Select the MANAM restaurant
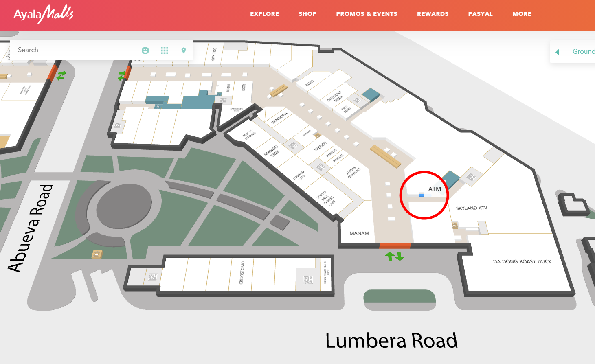Screen dimensions: 595x364 [359, 233]
